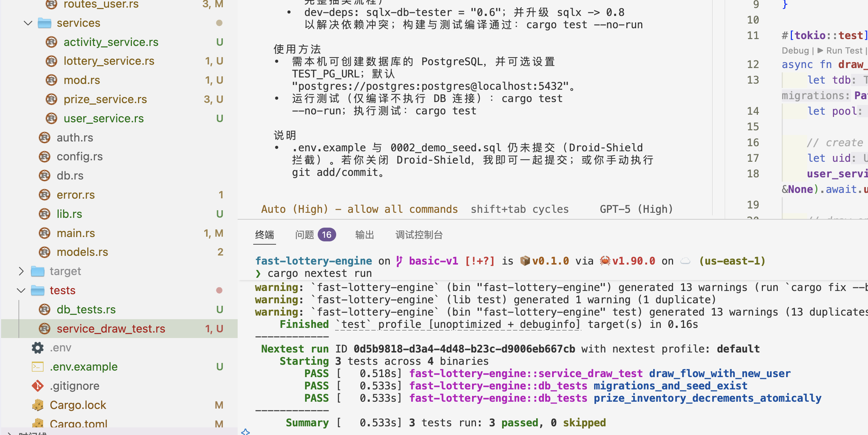Screen dimensions: 868x435
Task: Click the services folder icon
Action: (x=45, y=23)
